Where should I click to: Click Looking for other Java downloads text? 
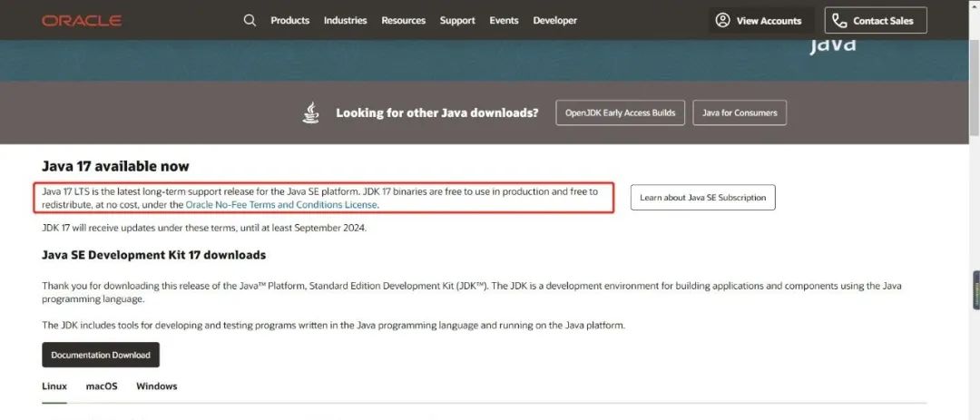(x=436, y=113)
